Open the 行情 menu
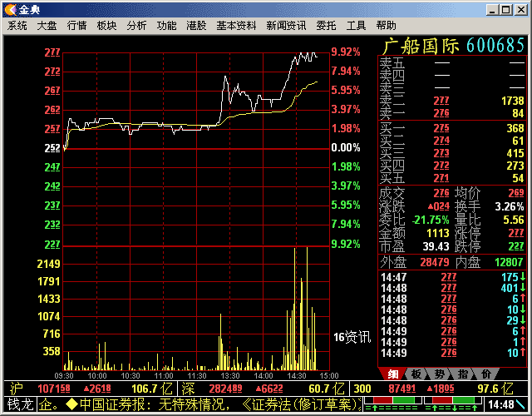Viewport: 532px width, 416px height. [76, 26]
